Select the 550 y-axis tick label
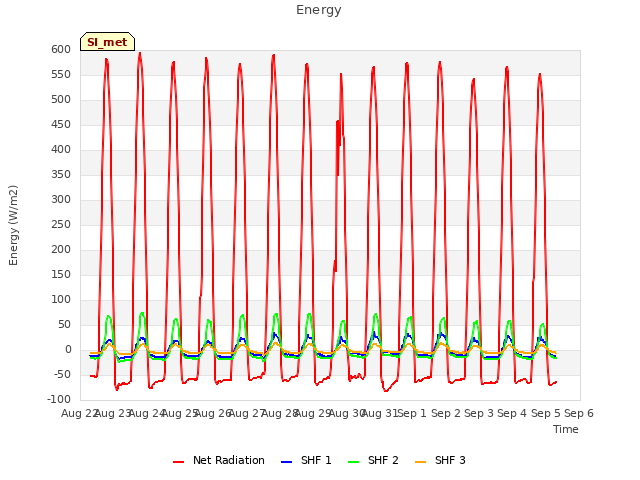 tap(61, 75)
